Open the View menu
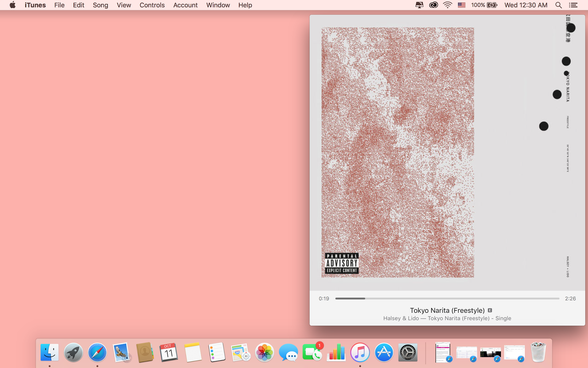 124,5
